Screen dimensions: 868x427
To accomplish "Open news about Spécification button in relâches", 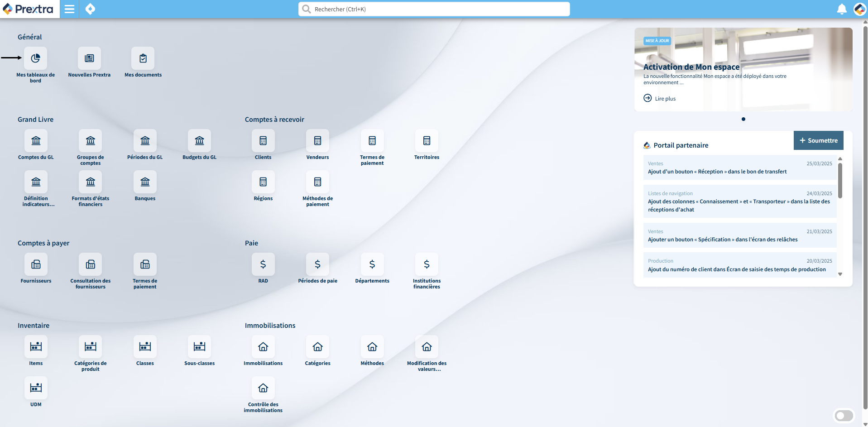I will point(740,235).
